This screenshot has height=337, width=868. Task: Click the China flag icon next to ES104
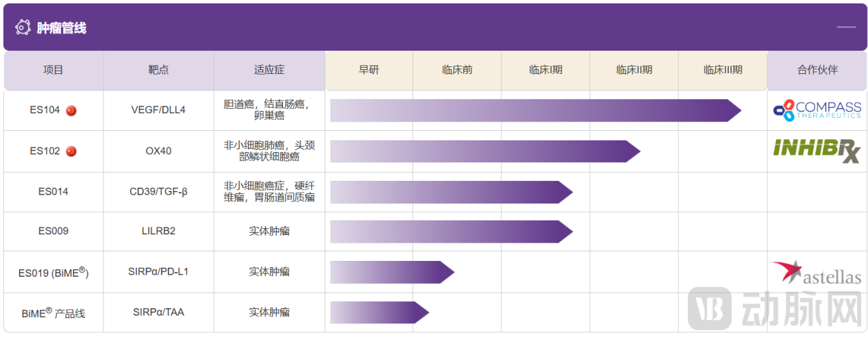pos(71,110)
